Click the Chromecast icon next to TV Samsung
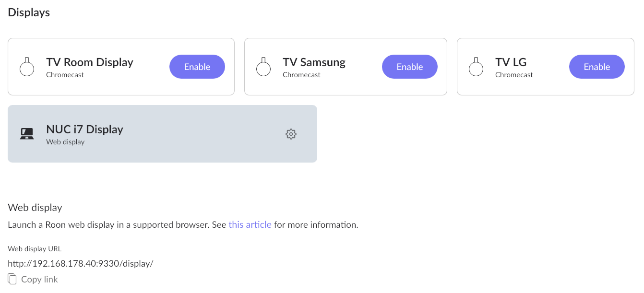The image size is (644, 293). (x=263, y=67)
